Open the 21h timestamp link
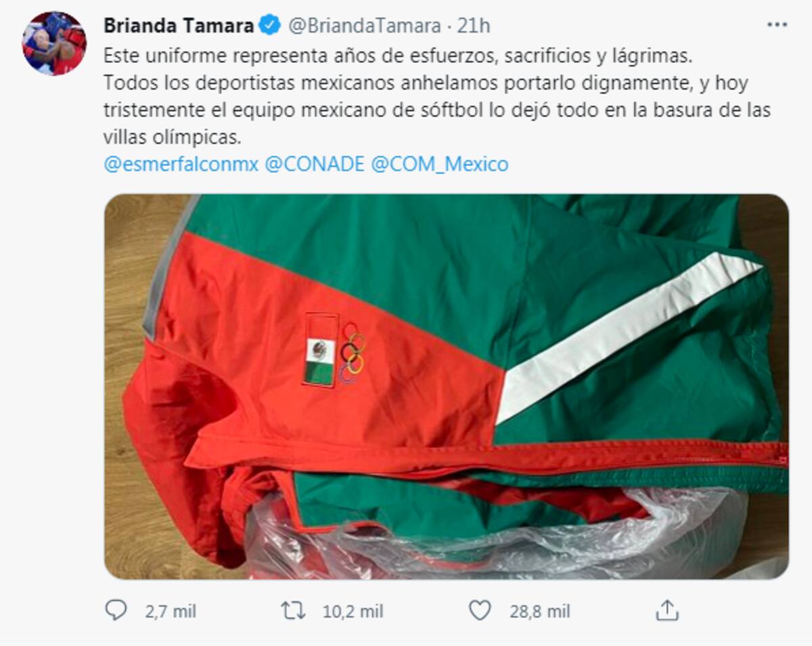 coord(474,26)
